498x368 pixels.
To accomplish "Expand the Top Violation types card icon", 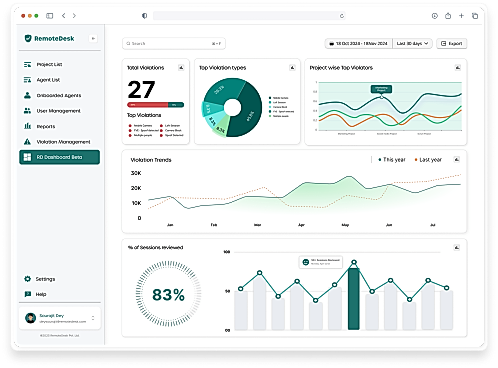I will click(292, 68).
